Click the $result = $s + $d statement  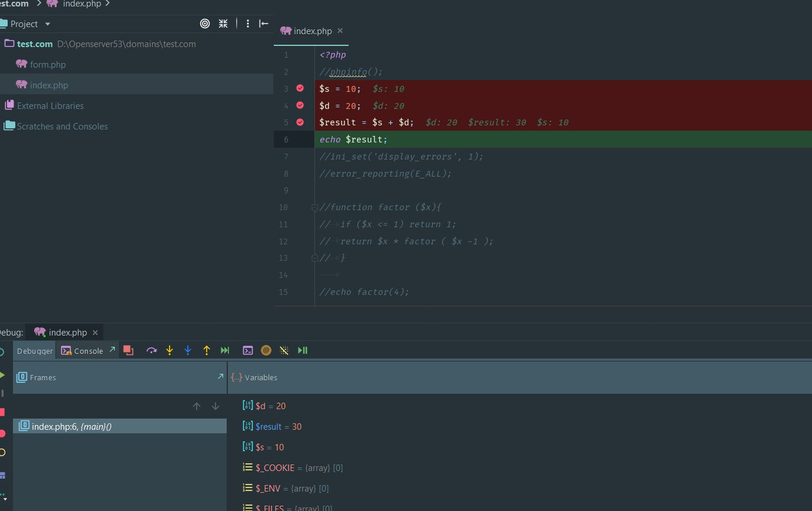(x=366, y=122)
